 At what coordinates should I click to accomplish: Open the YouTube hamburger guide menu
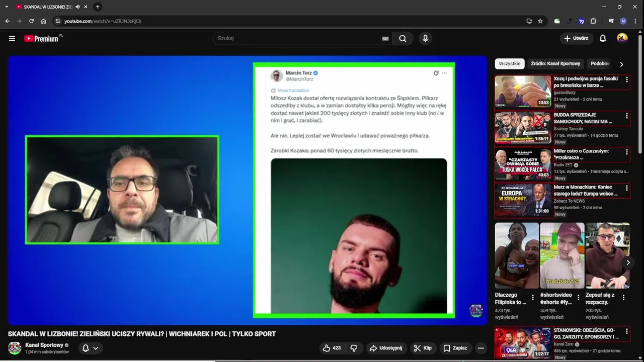(x=12, y=38)
